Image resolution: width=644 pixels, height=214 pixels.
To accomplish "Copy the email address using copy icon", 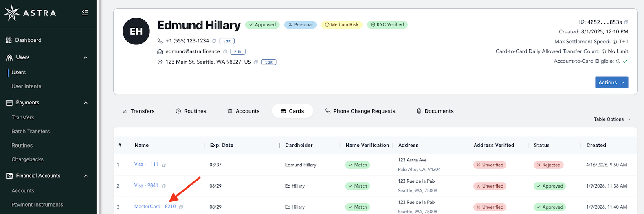I will coord(225,51).
